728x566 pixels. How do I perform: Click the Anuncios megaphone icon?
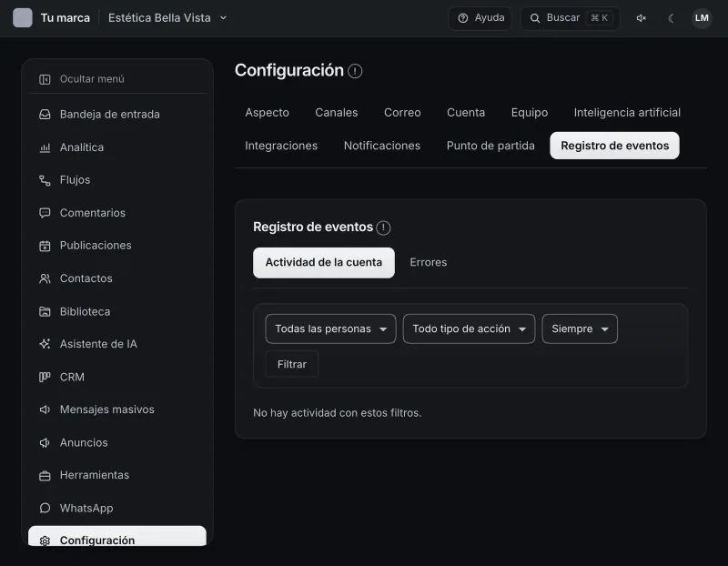click(45, 443)
